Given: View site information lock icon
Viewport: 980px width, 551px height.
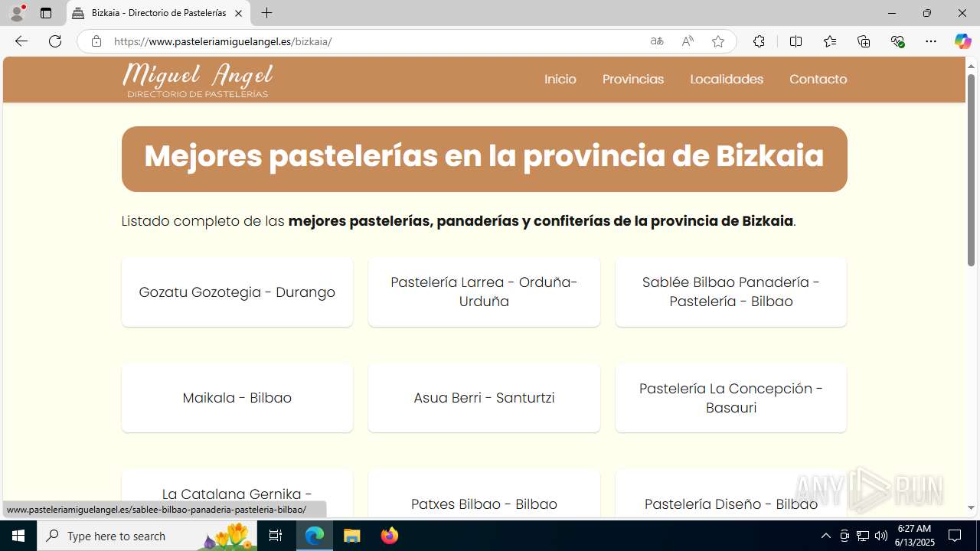Looking at the screenshot, I should point(96,41).
